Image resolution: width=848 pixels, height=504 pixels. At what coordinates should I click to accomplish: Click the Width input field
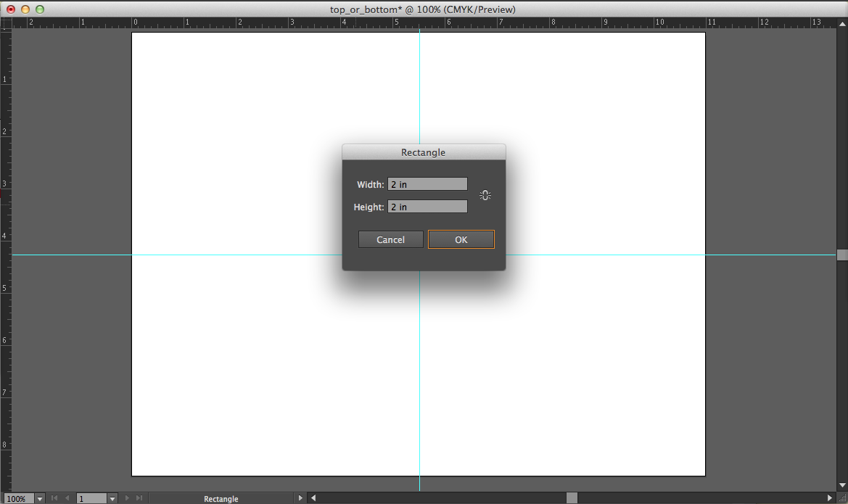pyautogui.click(x=427, y=184)
